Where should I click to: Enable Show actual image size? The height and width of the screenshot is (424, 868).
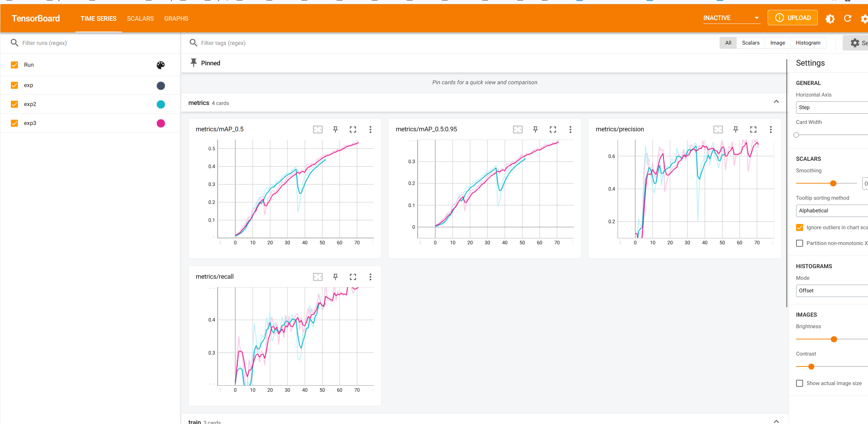[800, 383]
